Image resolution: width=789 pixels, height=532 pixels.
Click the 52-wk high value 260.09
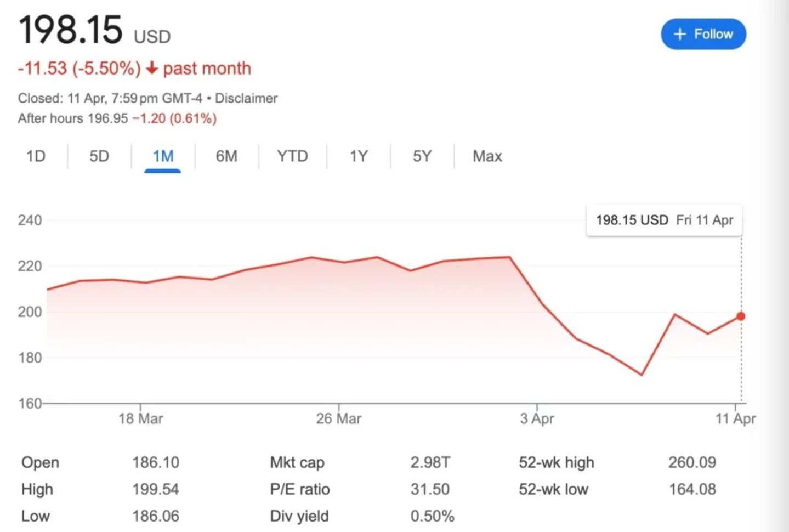click(x=692, y=462)
